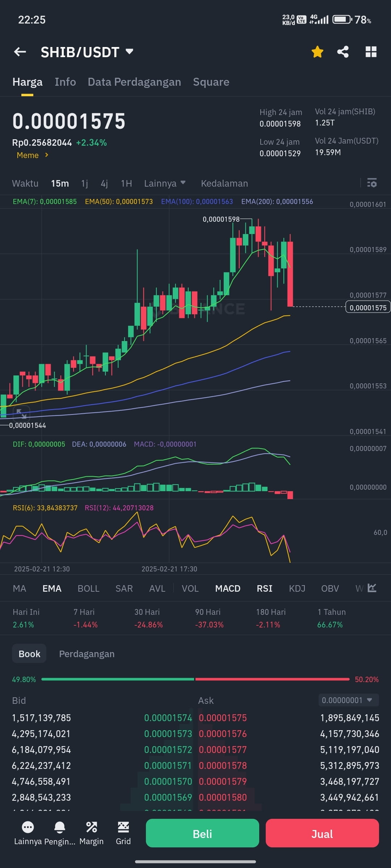Expand the Lainnya timeframe dropdown
The image size is (391, 868).
[x=165, y=183]
